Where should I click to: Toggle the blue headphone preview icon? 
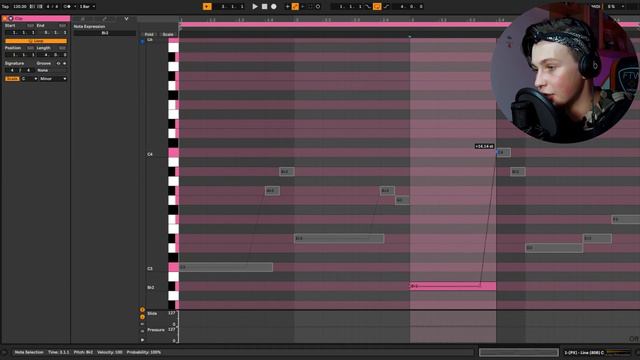pos(142,41)
